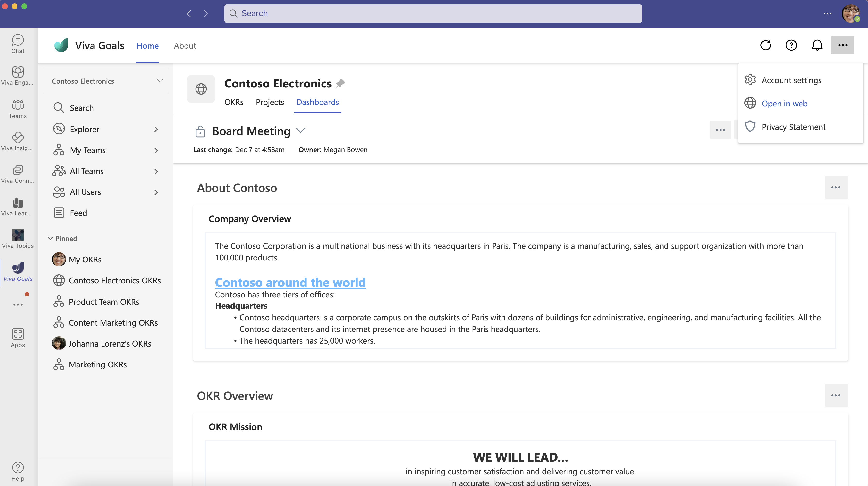This screenshot has width=868, height=486.
Task: Click the notifications bell icon
Action: tap(817, 45)
